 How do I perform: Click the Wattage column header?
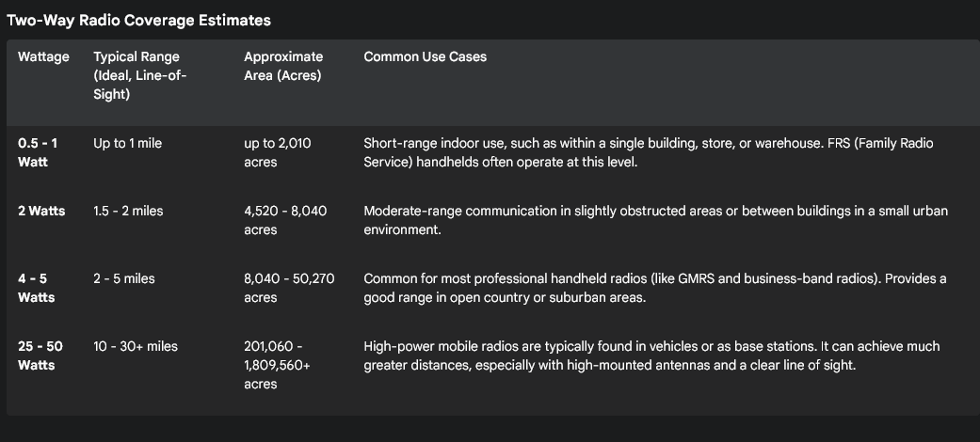[43, 57]
